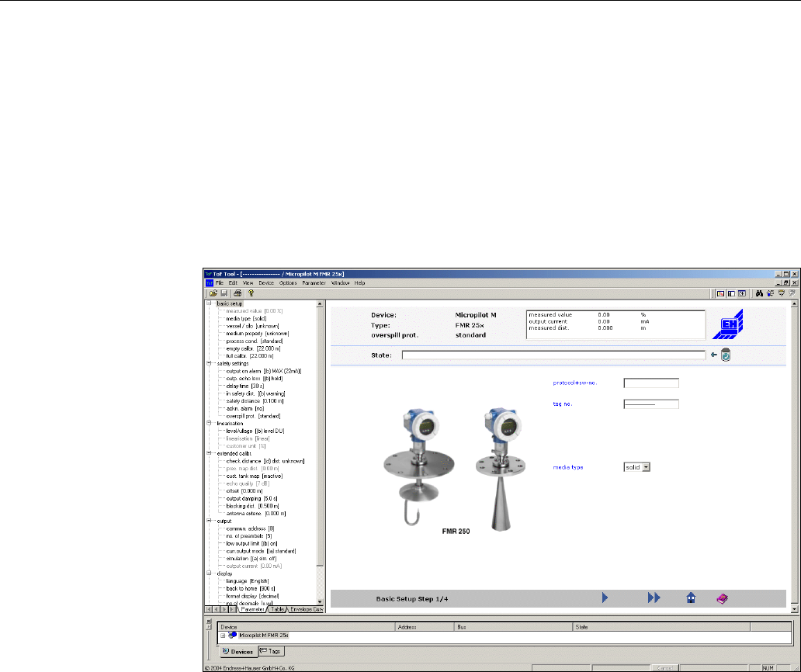This screenshot has width=801, height=672.
Task: Click the device reset icon beside State field
Action: (726, 355)
